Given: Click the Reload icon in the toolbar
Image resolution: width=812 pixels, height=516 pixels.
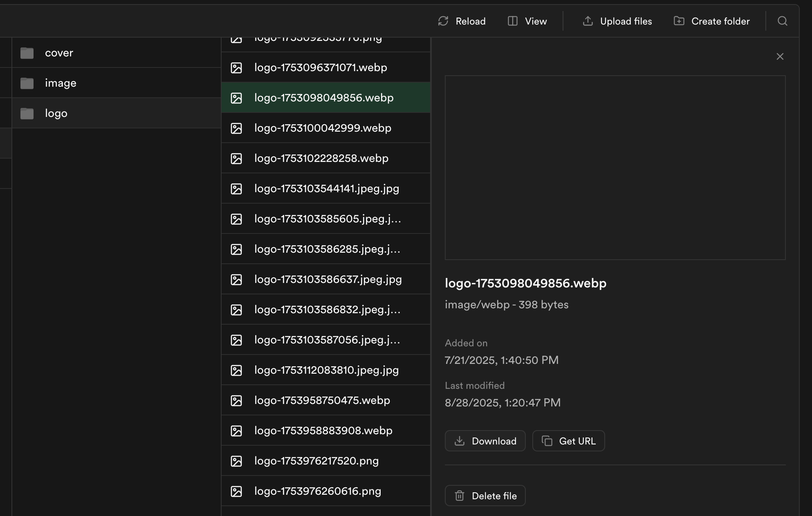Looking at the screenshot, I should [443, 21].
